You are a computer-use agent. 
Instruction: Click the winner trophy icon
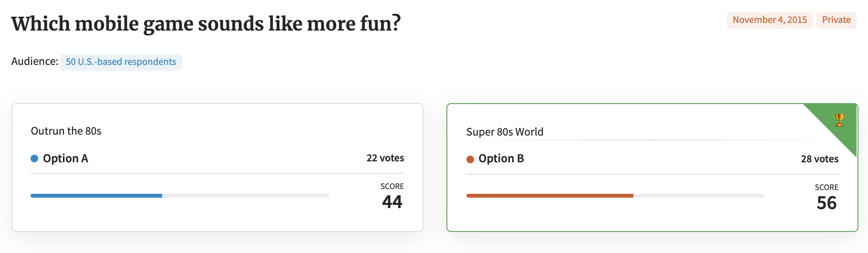point(840,120)
